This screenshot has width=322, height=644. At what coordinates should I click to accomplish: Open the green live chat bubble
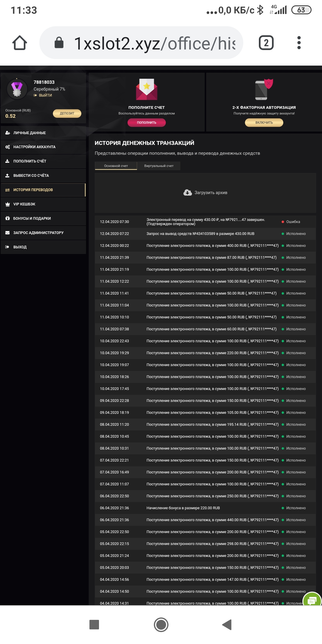(x=312, y=599)
